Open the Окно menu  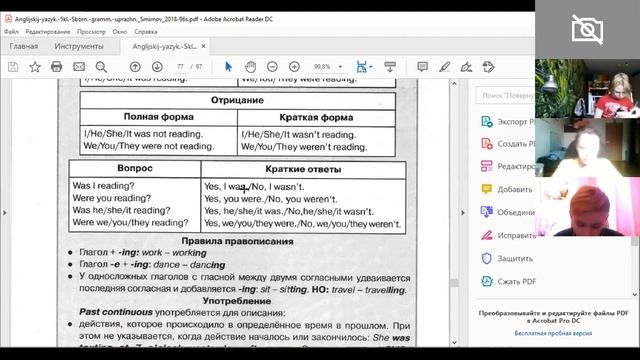click(x=120, y=31)
